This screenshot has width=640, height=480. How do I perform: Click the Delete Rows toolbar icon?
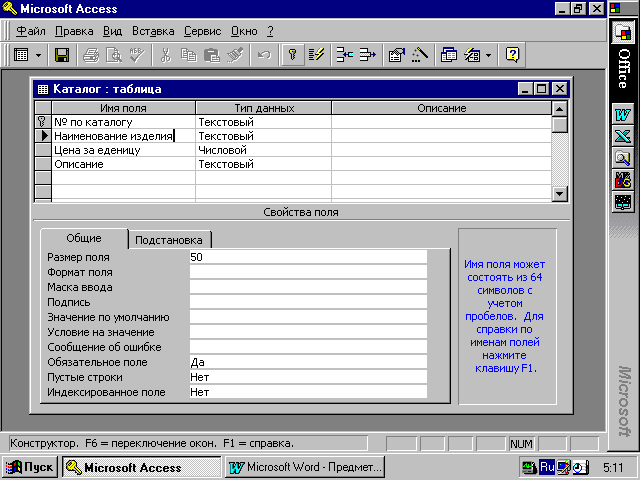click(x=368, y=55)
